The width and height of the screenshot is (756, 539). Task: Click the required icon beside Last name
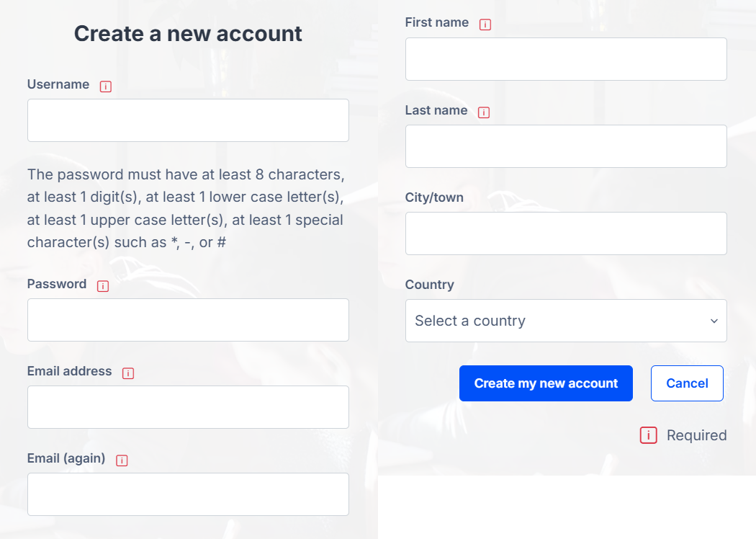(484, 112)
